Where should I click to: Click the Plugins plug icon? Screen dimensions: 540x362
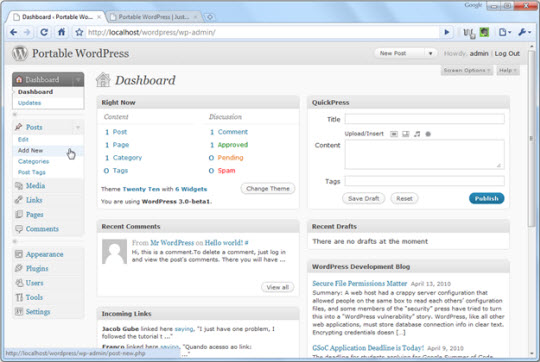pyautogui.click(x=19, y=268)
